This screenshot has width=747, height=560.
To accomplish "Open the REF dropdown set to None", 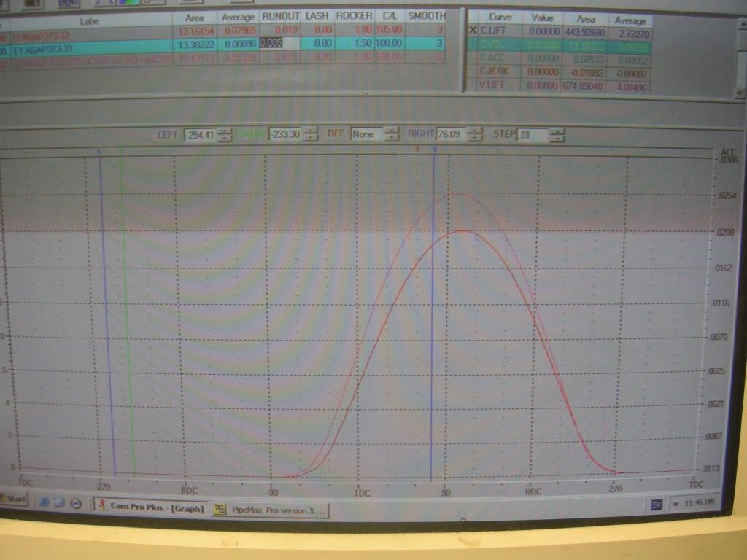I will click(392, 134).
